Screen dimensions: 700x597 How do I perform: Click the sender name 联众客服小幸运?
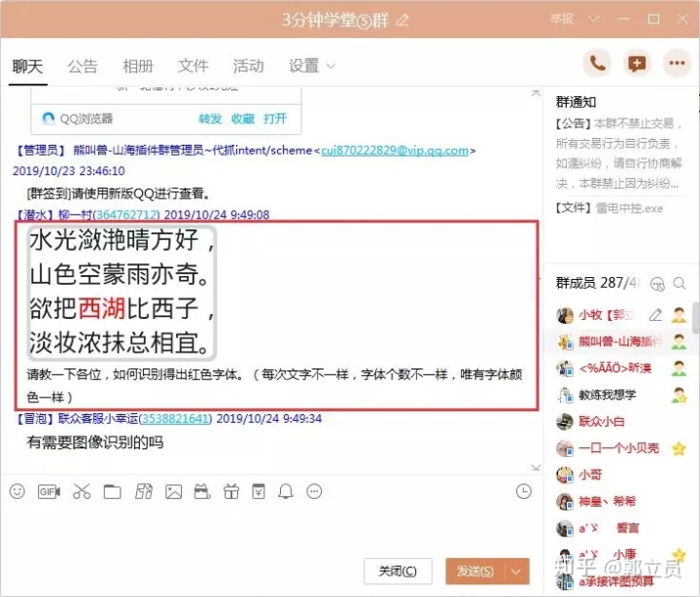tap(98, 419)
